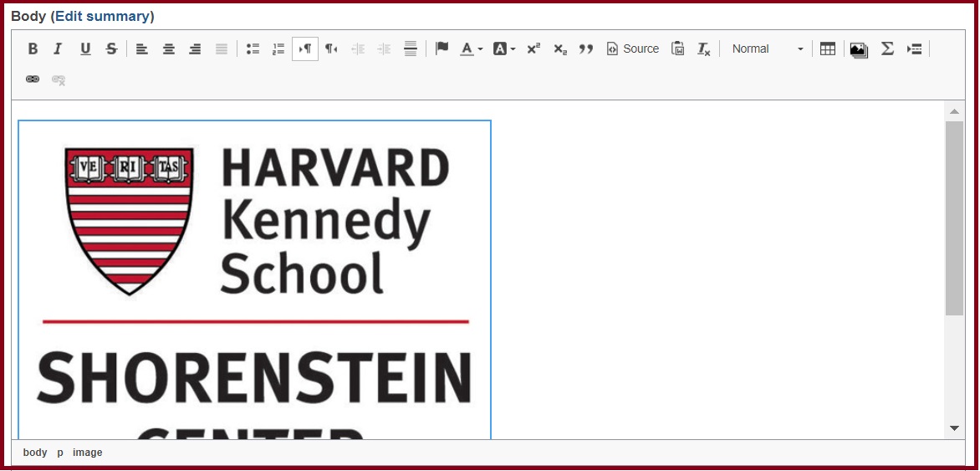Open the Edit summary link
Viewport: 980px width, 471px height.
pyautogui.click(x=103, y=17)
